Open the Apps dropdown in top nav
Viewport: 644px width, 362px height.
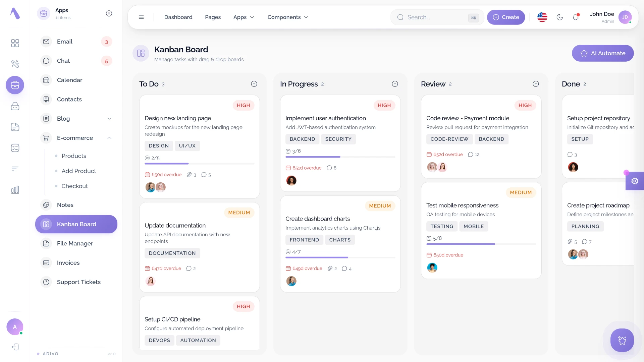244,17
